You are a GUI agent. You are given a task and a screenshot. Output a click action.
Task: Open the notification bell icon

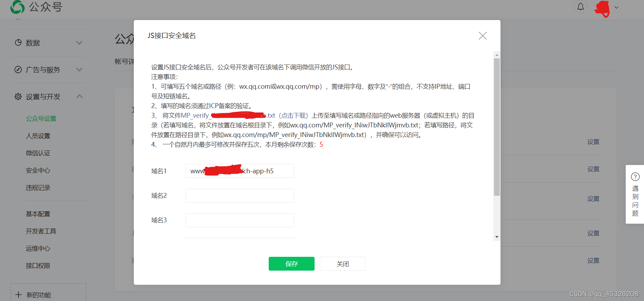pos(581,7)
